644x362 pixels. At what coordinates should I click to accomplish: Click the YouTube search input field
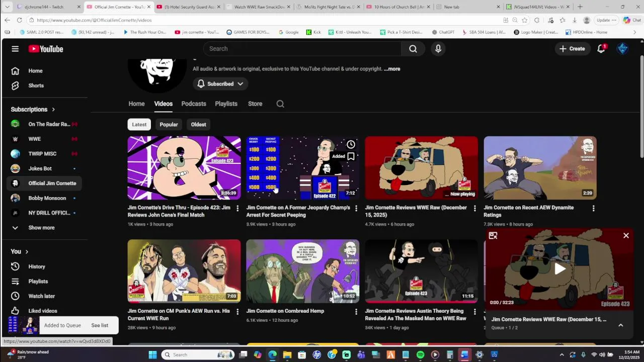pyautogui.click(x=302, y=49)
